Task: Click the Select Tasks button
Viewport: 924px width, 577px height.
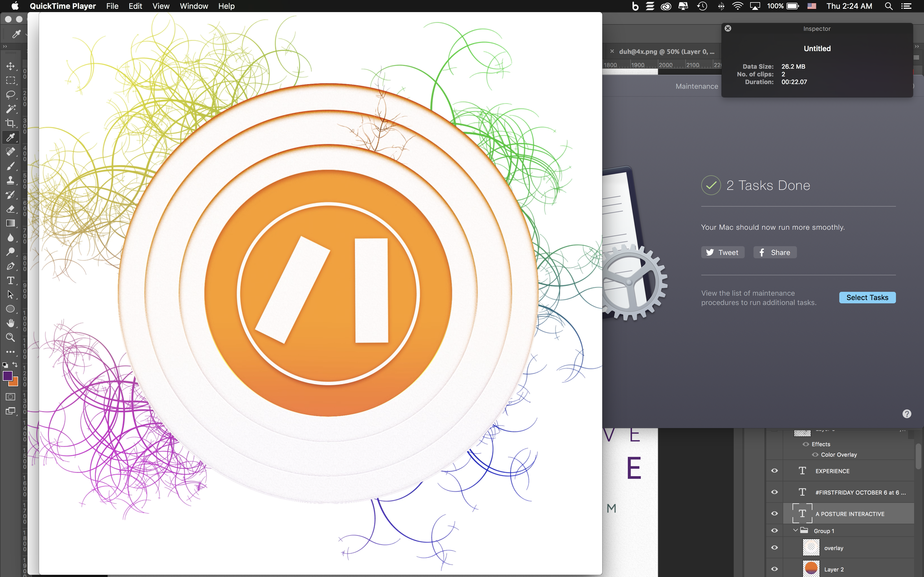Action: click(867, 298)
